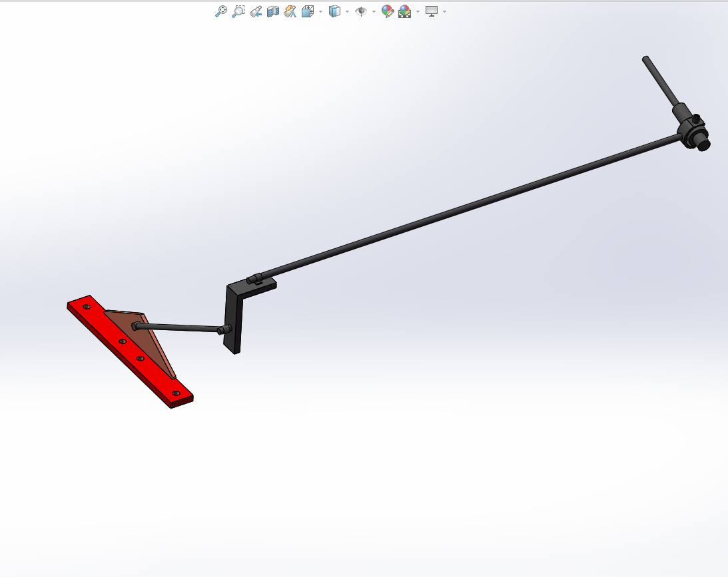Expand the View Settings dropdown arrow
Image resolution: width=728 pixels, height=577 pixels.
[445, 11]
